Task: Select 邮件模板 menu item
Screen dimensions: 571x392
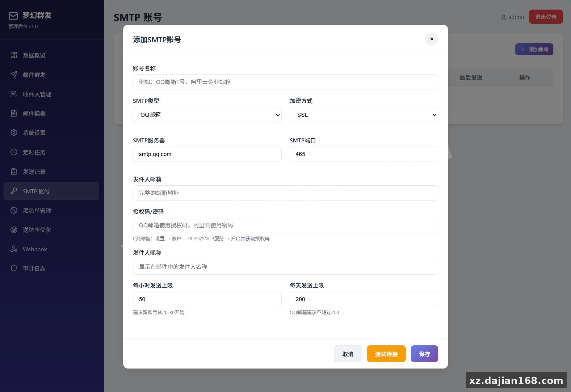Action: [51, 113]
